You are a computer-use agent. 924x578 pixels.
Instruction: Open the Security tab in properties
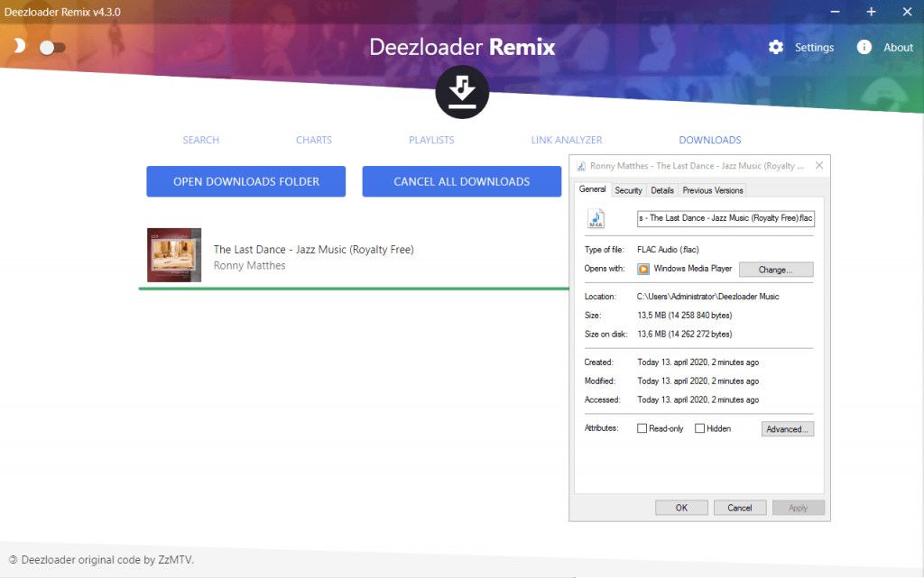[628, 190]
